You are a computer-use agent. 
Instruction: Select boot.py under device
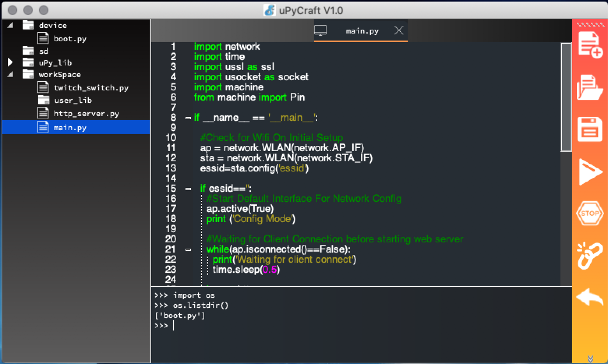point(70,39)
